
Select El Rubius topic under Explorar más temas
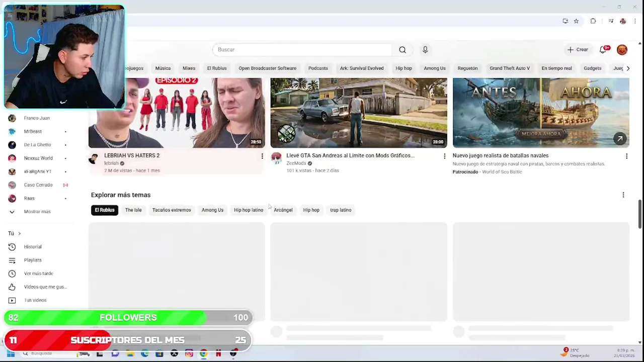[105, 210]
